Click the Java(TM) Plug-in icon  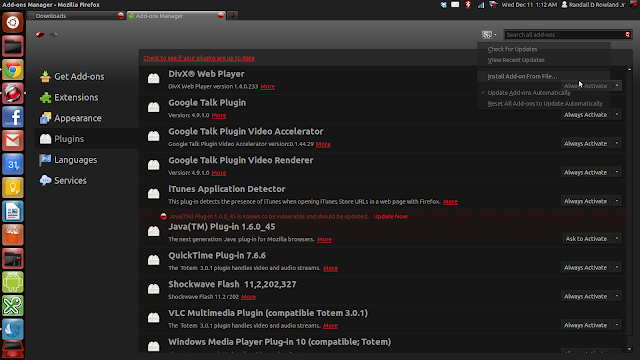click(153, 231)
